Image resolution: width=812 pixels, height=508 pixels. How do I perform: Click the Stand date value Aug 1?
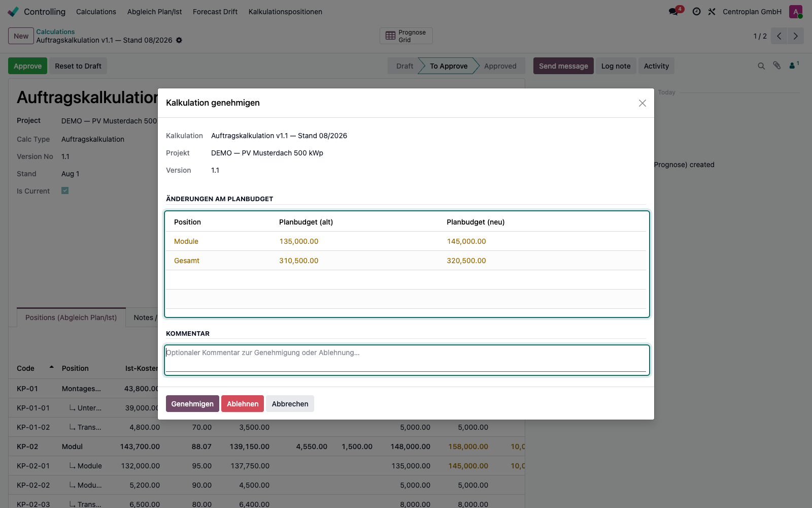(71, 174)
